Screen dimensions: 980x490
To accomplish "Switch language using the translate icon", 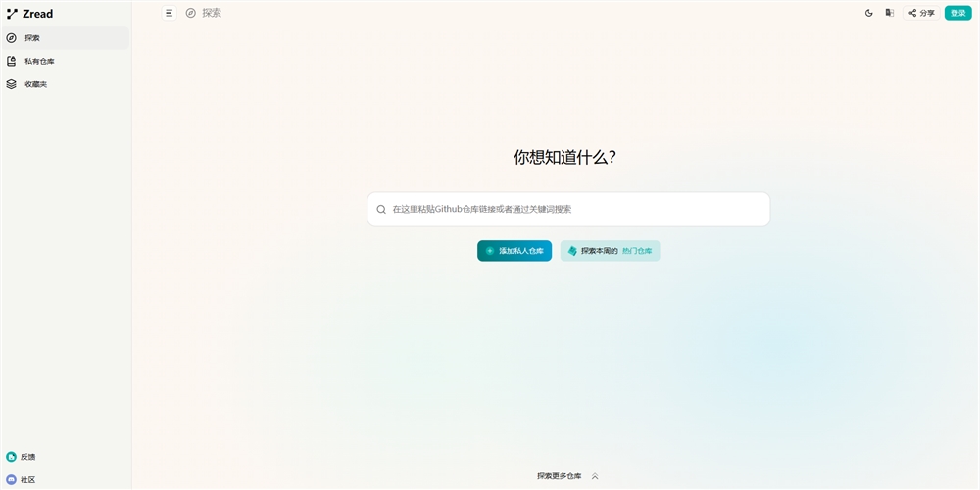I will pyautogui.click(x=889, y=13).
